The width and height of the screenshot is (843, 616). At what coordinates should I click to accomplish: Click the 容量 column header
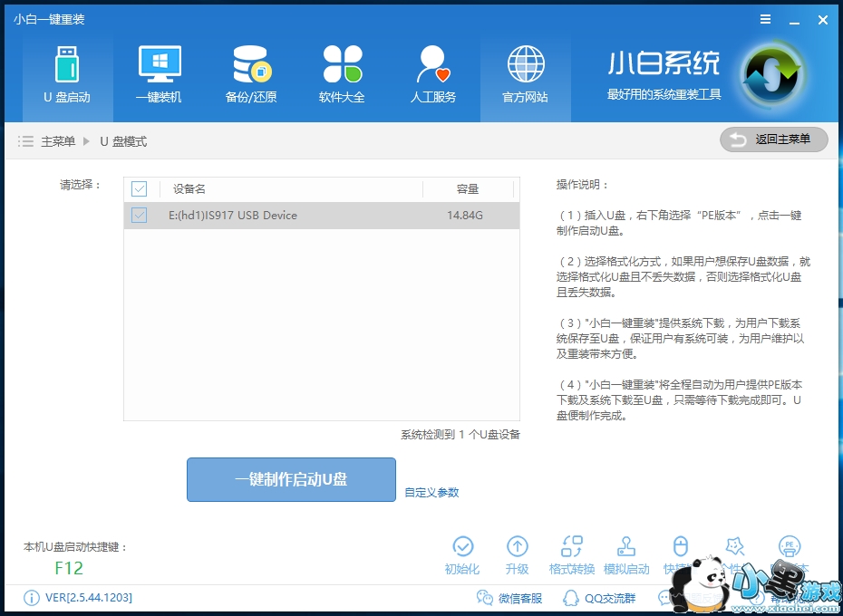click(467, 189)
